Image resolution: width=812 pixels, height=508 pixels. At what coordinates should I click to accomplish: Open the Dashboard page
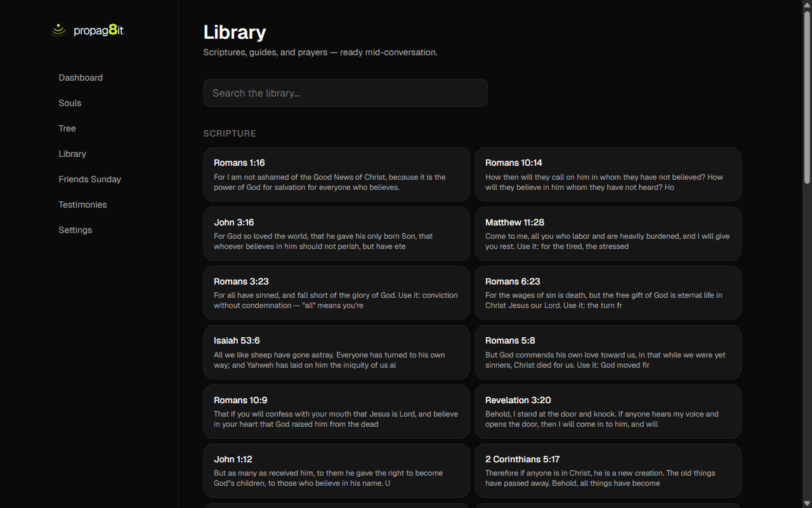(x=81, y=77)
